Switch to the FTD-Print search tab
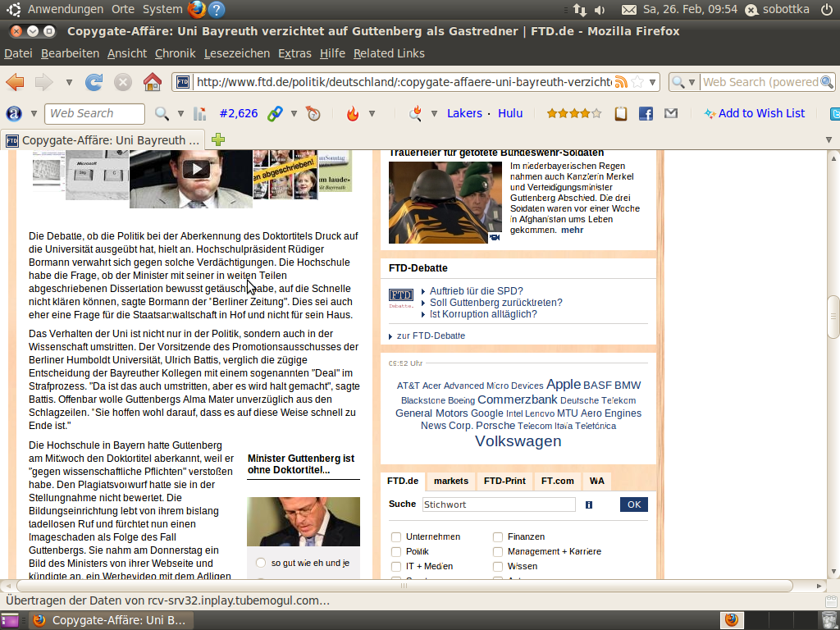 tap(504, 481)
